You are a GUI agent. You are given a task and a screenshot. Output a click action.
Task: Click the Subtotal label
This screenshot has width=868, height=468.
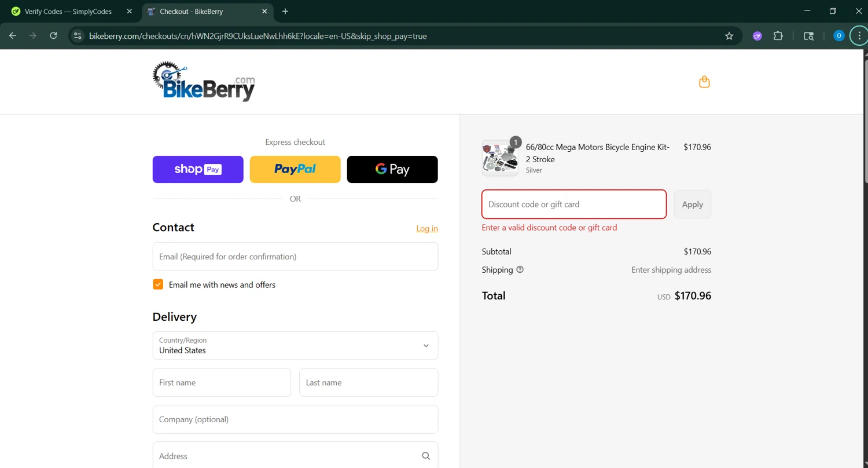click(x=496, y=251)
